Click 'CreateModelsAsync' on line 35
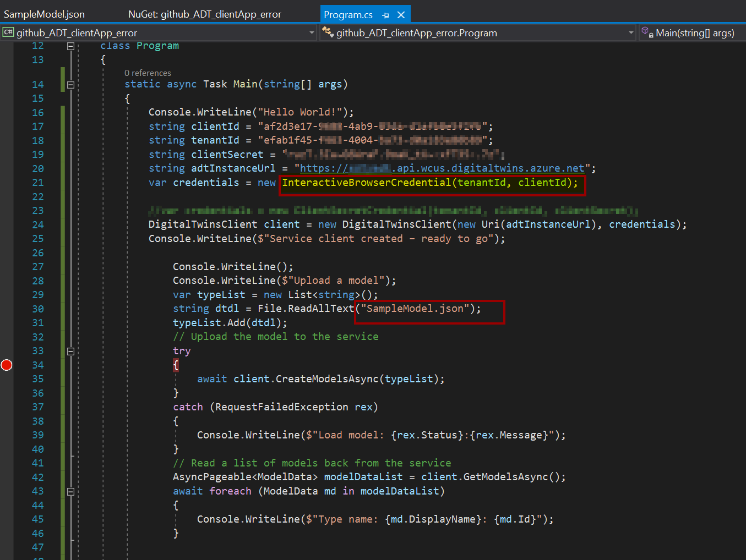The height and width of the screenshot is (560, 746). pyautogui.click(x=327, y=379)
